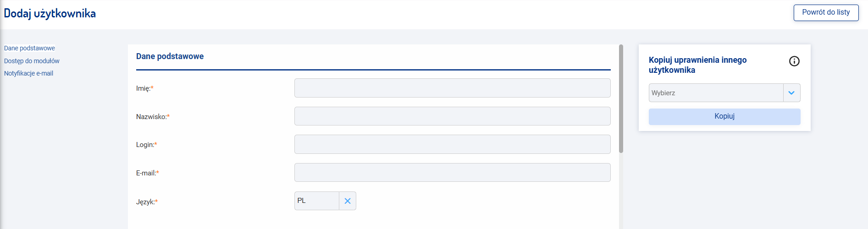Click the Dodaj użytkownika page title
The width and height of the screenshot is (868, 229).
(50, 14)
